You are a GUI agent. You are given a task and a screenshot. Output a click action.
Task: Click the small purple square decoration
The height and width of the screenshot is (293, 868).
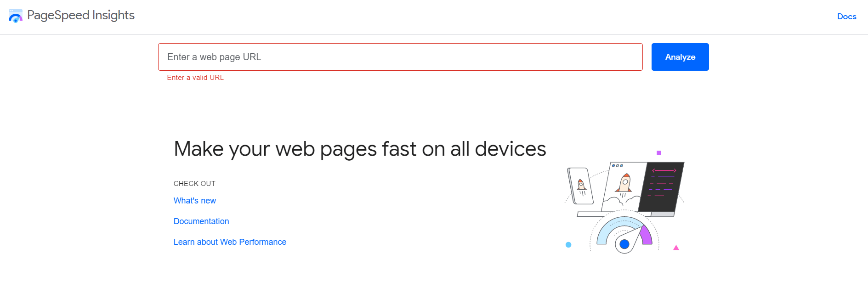[x=658, y=153]
